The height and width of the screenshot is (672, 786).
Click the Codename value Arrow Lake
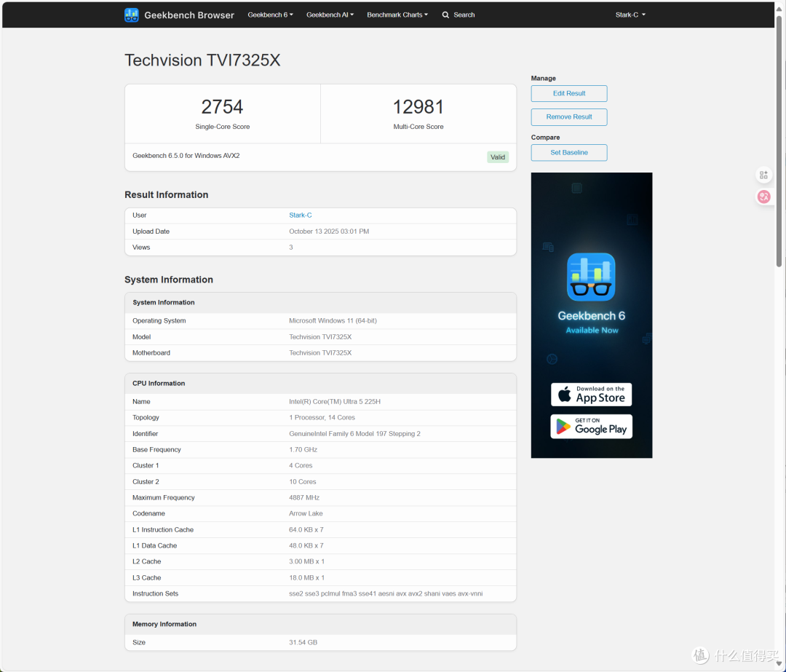point(306,513)
